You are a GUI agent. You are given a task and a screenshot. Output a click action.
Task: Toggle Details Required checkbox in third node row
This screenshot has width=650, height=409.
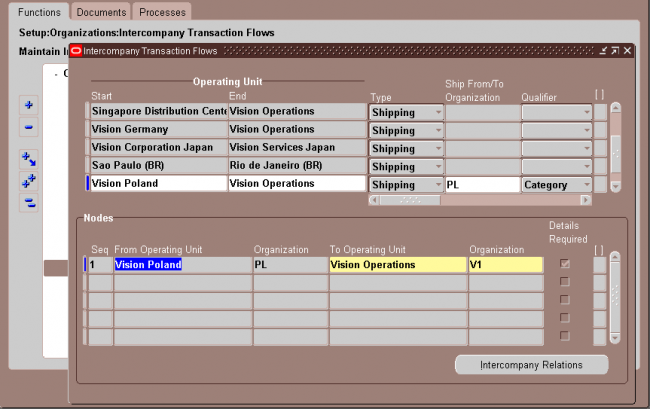click(565, 300)
